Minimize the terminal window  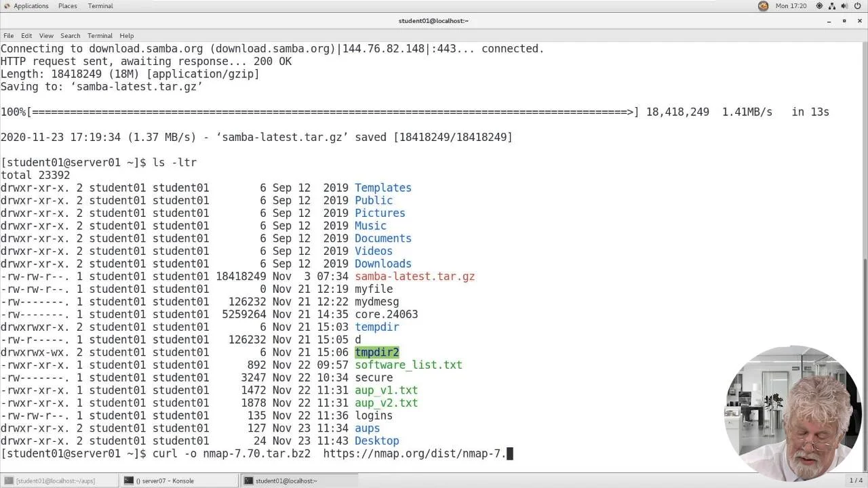[829, 21]
